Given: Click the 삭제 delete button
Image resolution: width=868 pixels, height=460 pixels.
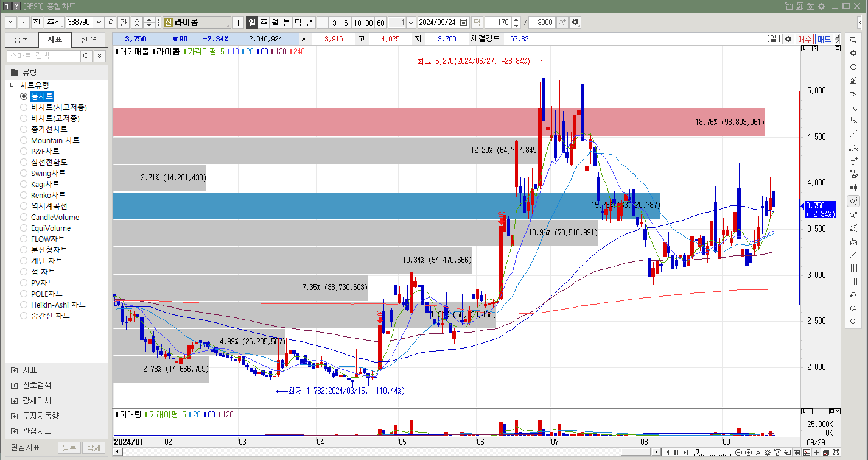Looking at the screenshot, I should click(x=93, y=448).
